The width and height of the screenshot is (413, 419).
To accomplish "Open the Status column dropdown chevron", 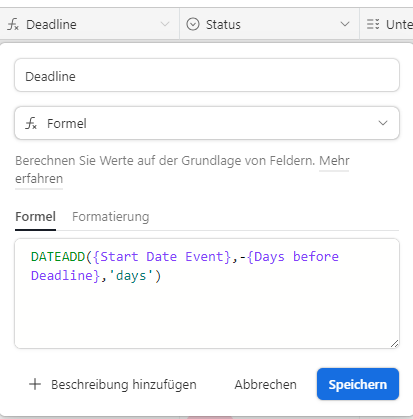I will point(345,24).
